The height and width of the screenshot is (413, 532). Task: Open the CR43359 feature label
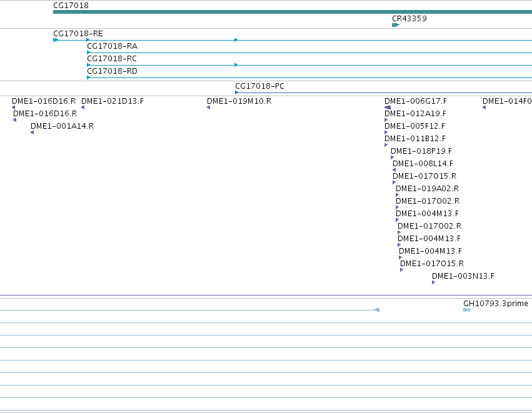pos(409,19)
